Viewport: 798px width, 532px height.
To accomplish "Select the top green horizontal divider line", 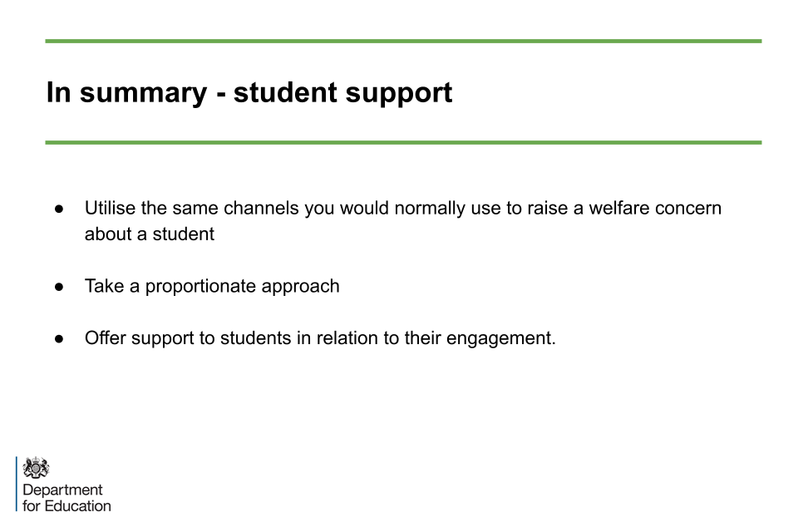I will pos(403,41).
